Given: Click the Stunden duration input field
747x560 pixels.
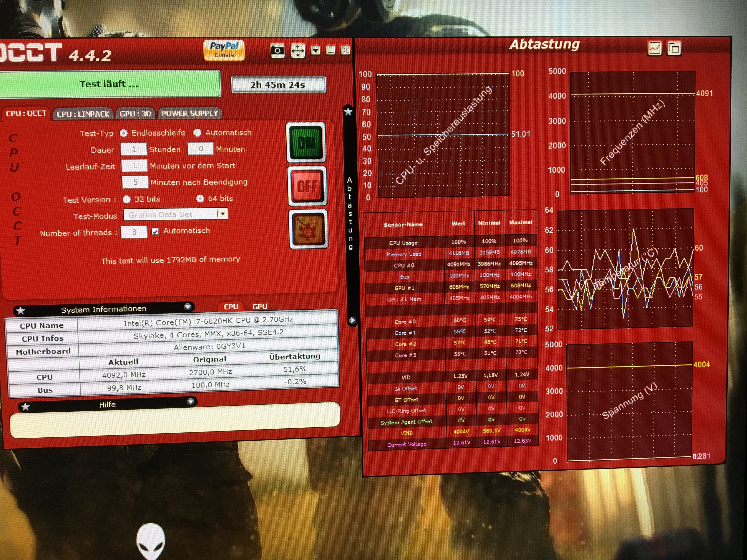Looking at the screenshot, I should (x=134, y=149).
